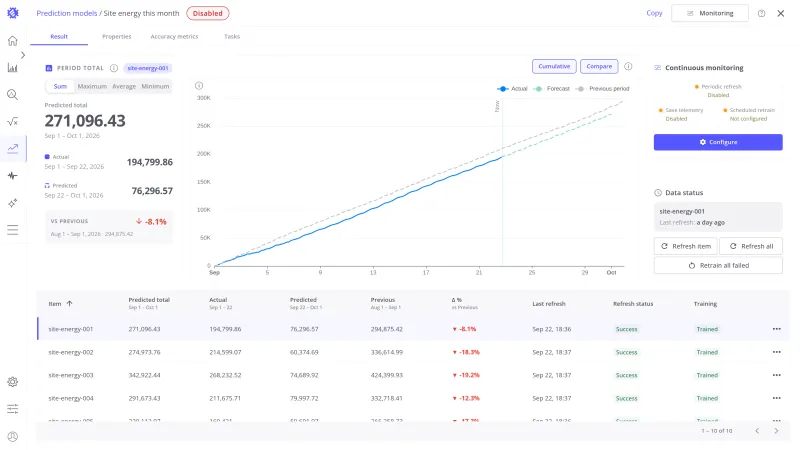Screen dimensions: 800x450
Task: Open the prediction trend line sidebar icon
Action: (x=13, y=148)
